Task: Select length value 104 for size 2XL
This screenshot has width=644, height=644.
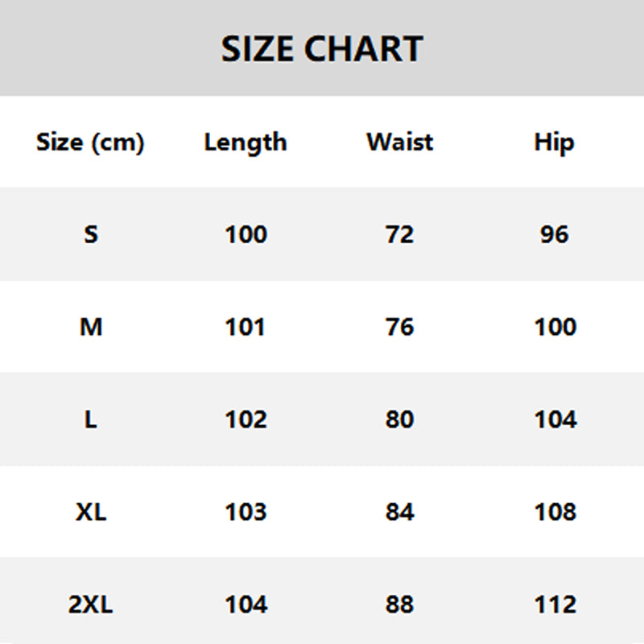Action: [x=246, y=605]
